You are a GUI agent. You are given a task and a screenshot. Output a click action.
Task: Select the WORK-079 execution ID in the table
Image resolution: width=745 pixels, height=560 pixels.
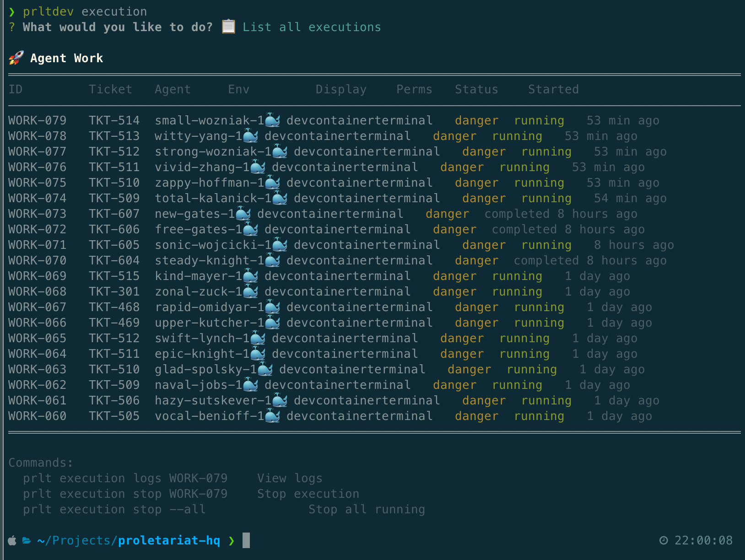click(x=38, y=120)
